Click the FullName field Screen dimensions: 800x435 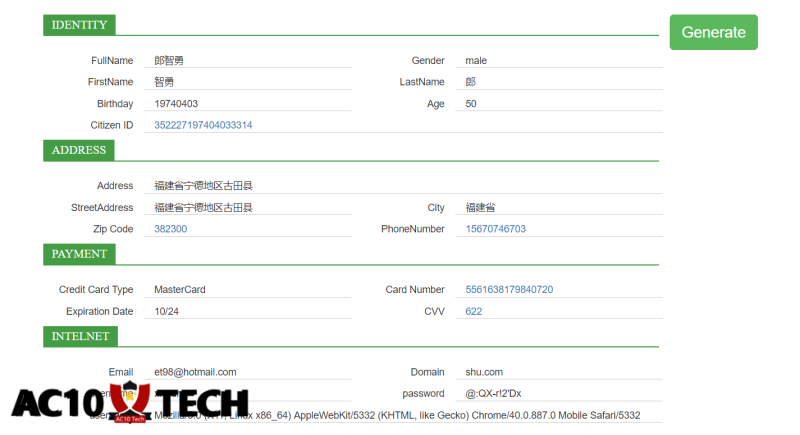point(250,60)
